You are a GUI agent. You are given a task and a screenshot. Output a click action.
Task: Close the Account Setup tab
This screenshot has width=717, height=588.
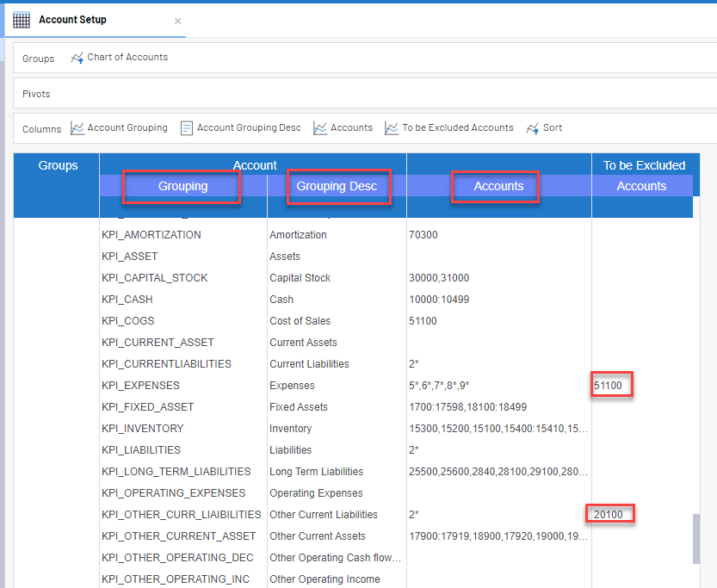pyautogui.click(x=177, y=22)
